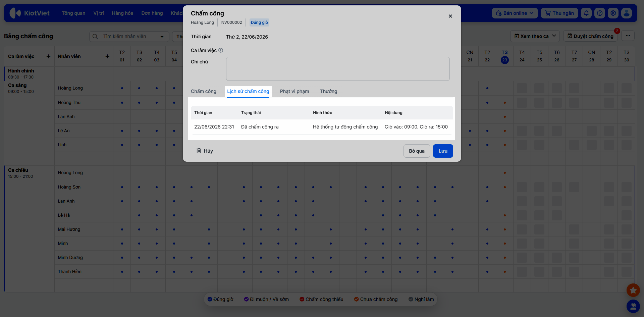Image resolution: width=644 pixels, height=317 pixels.
Task: Open the Bán online dropdown
Action: pyautogui.click(x=515, y=13)
